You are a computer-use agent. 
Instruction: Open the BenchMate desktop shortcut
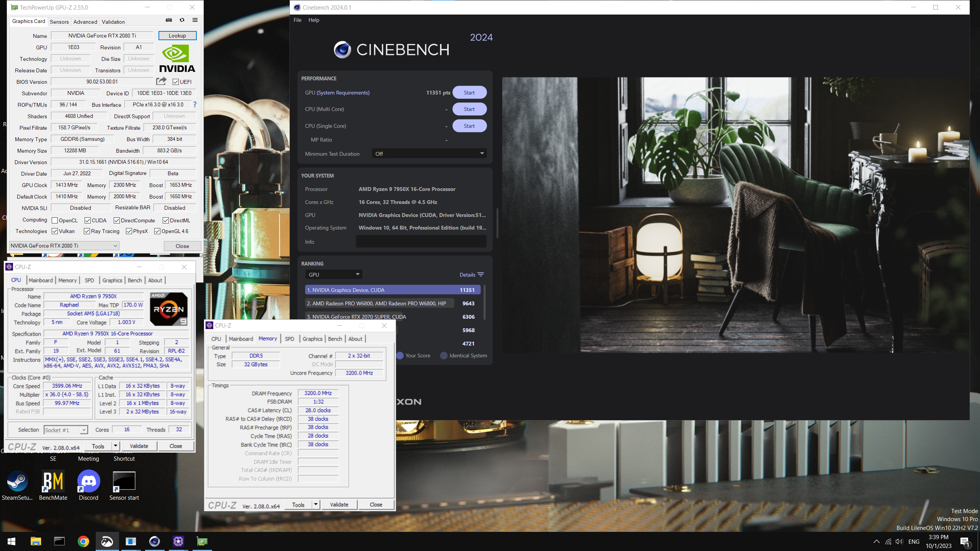point(53,485)
